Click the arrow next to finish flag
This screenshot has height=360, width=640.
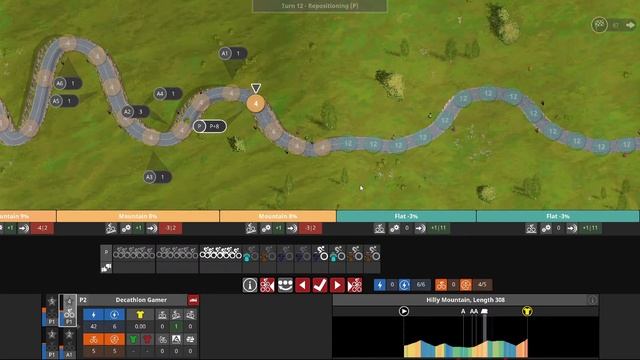coord(631,25)
